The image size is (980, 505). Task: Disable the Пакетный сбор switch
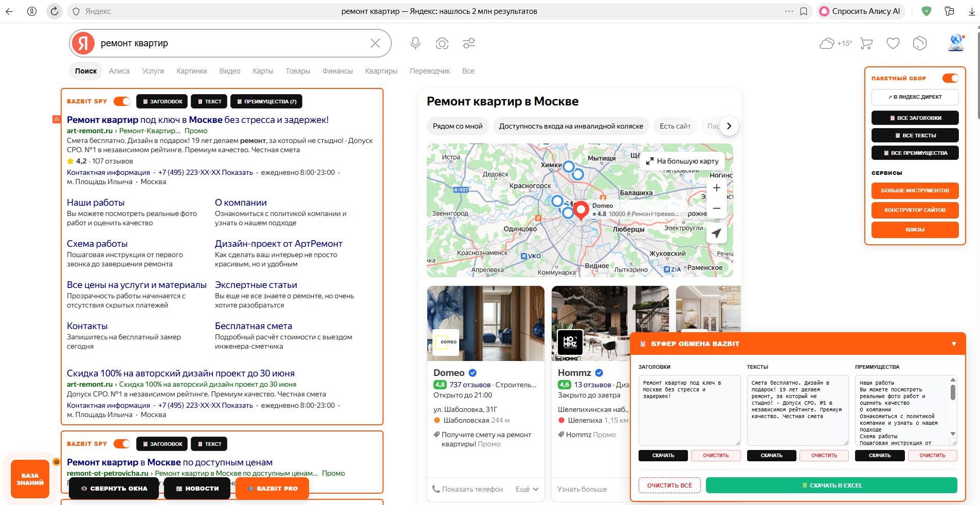[951, 78]
